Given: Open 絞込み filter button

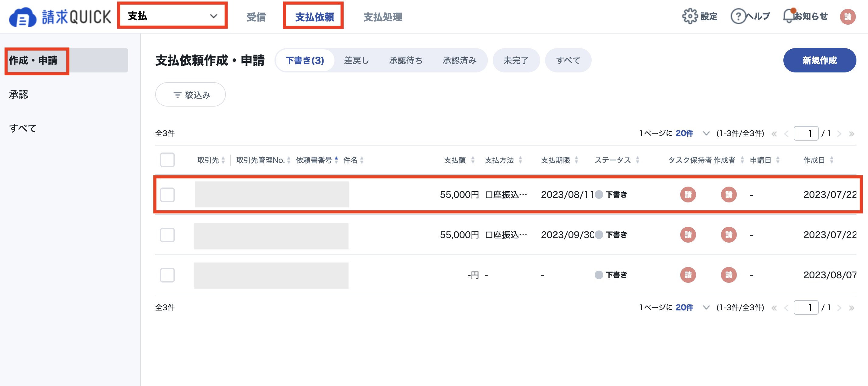Looking at the screenshot, I should [190, 95].
